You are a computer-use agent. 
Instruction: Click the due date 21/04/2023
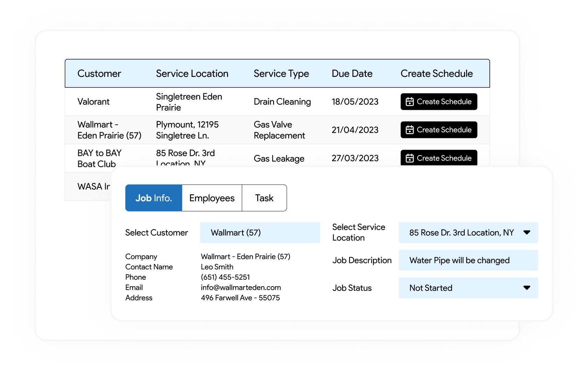point(355,130)
